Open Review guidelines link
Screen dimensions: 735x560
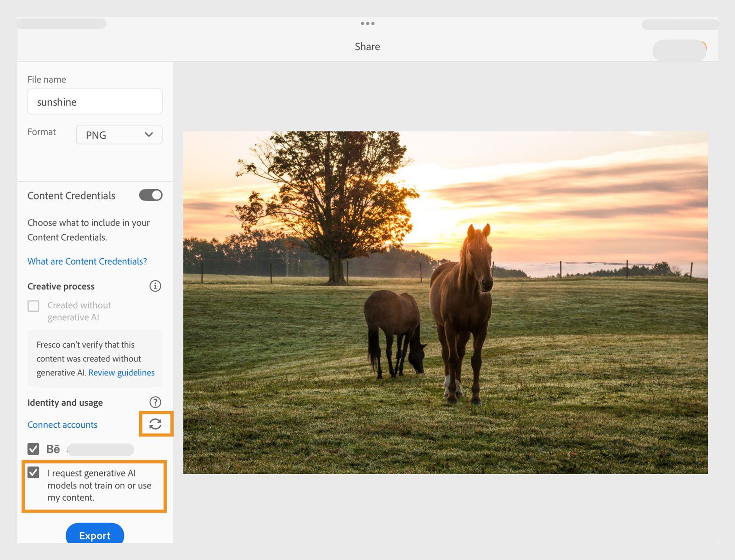(121, 373)
